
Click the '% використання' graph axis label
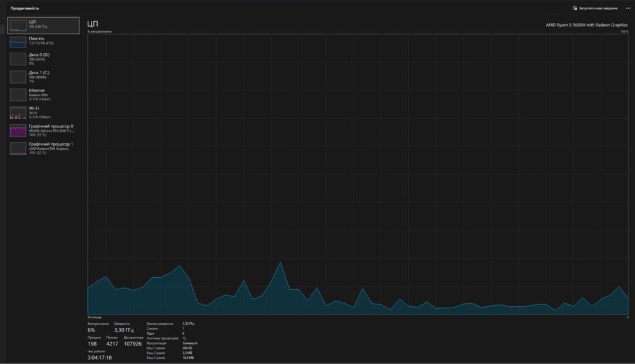(99, 32)
